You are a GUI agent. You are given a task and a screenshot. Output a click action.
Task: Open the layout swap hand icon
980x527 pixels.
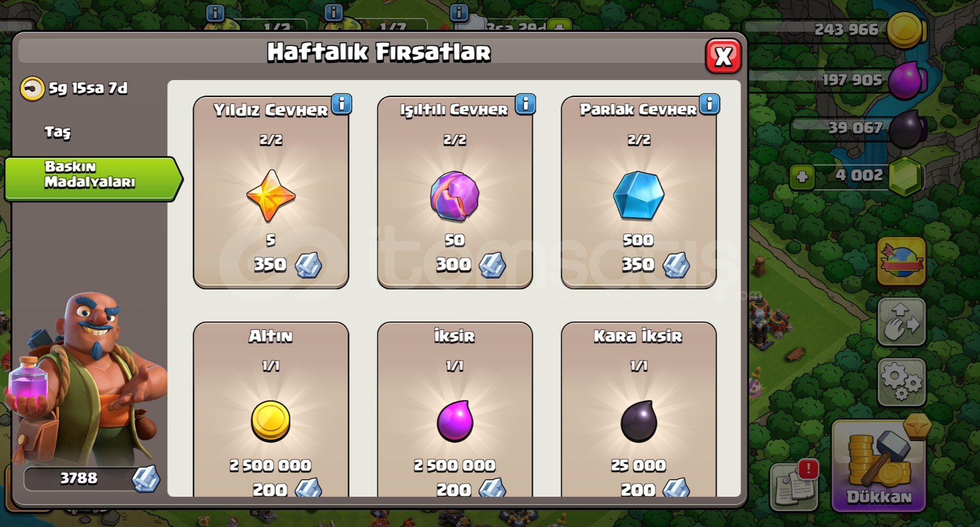coord(902,322)
